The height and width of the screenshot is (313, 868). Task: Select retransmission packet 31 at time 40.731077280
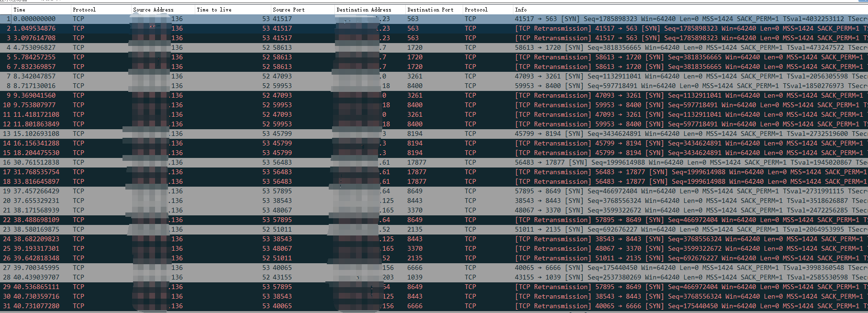[36, 306]
